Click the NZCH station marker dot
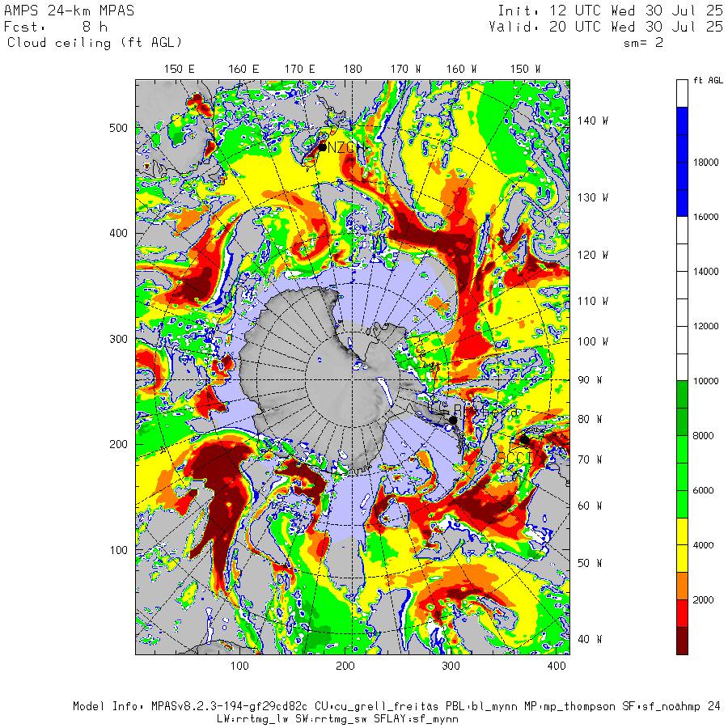728x728 pixels. click(x=322, y=148)
